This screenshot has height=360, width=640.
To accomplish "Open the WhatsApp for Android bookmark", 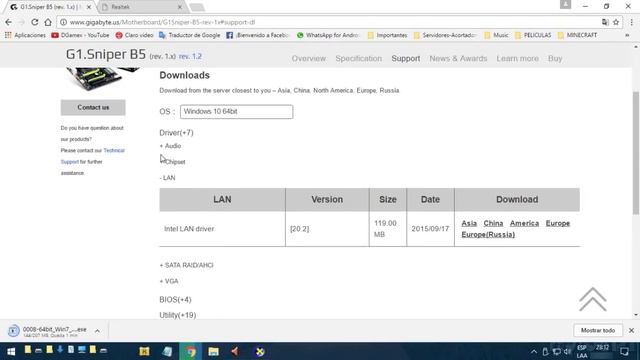I will click(x=328, y=35).
